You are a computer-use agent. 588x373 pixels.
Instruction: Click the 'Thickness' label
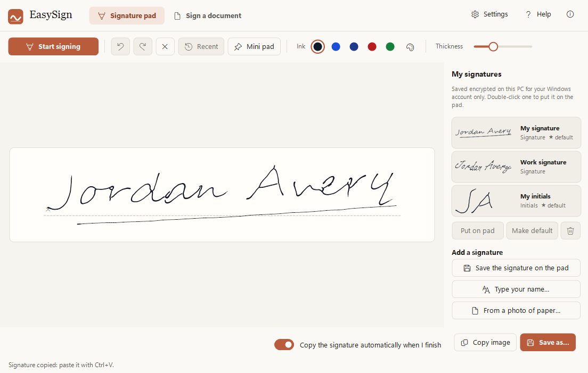point(449,46)
